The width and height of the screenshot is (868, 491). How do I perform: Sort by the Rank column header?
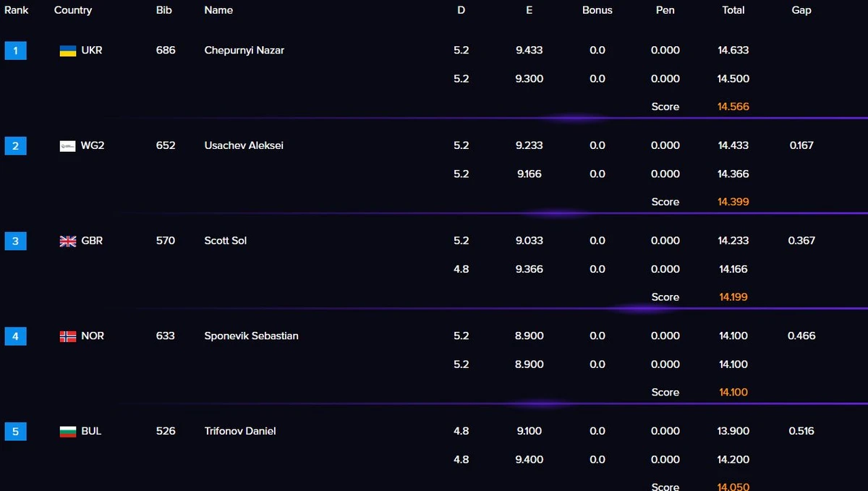pyautogui.click(x=17, y=10)
